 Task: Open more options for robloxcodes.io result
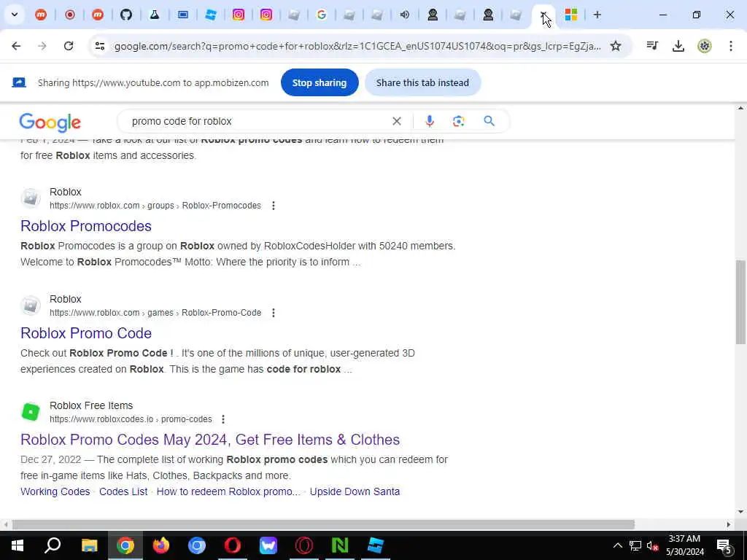[x=223, y=419]
